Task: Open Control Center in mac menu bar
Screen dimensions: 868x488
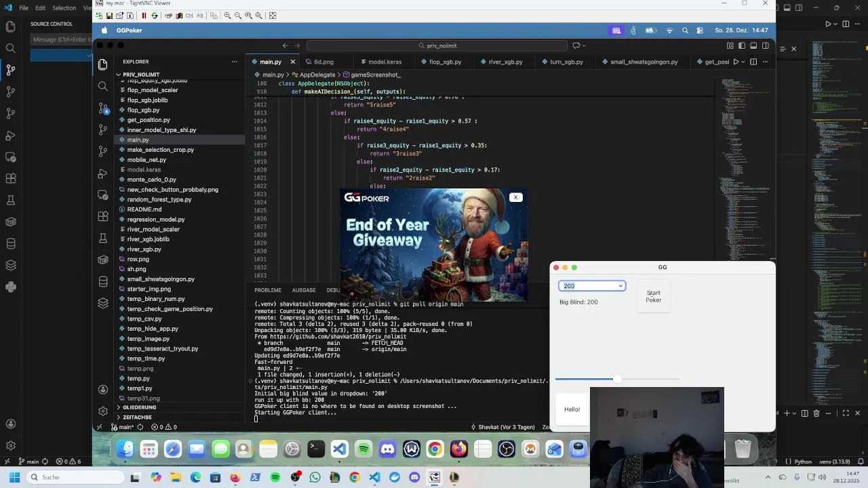Action: pos(700,30)
